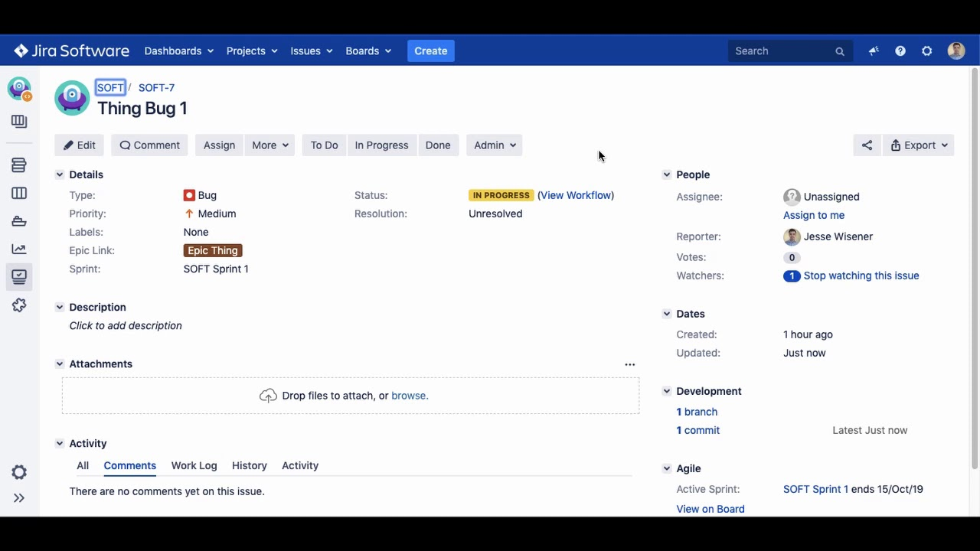Collapse the Activity section
Image resolution: width=980 pixels, height=551 pixels.
tap(60, 444)
